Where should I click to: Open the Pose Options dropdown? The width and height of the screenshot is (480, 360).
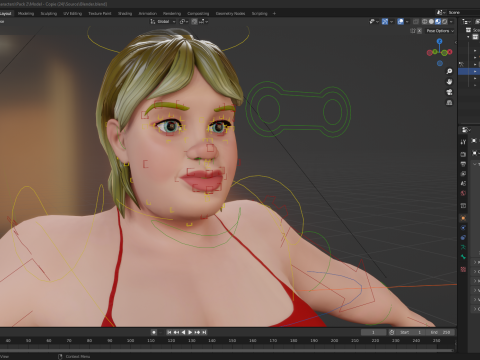(x=440, y=31)
